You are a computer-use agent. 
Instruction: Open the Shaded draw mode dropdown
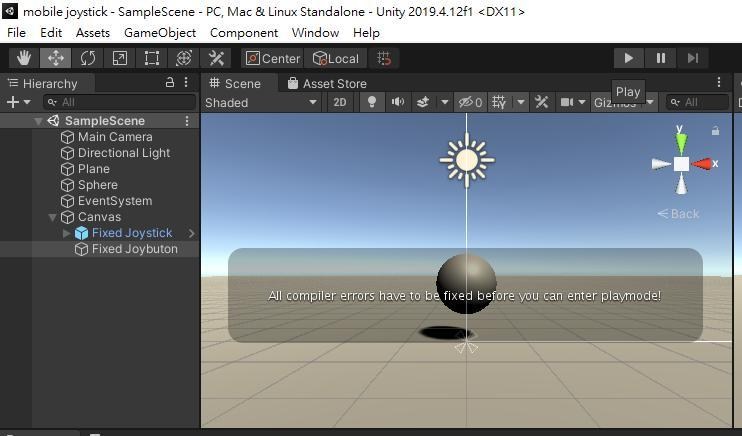(x=261, y=102)
